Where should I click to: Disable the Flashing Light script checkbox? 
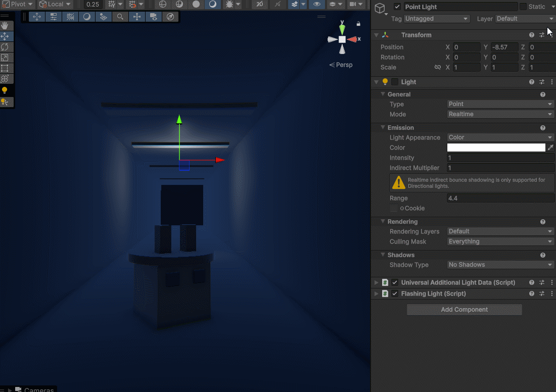tap(395, 293)
